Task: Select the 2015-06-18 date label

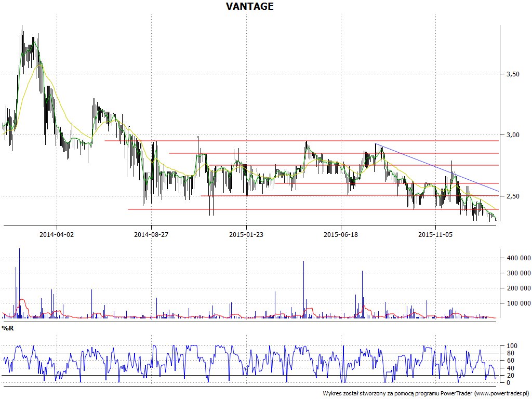Action: pyautogui.click(x=341, y=234)
